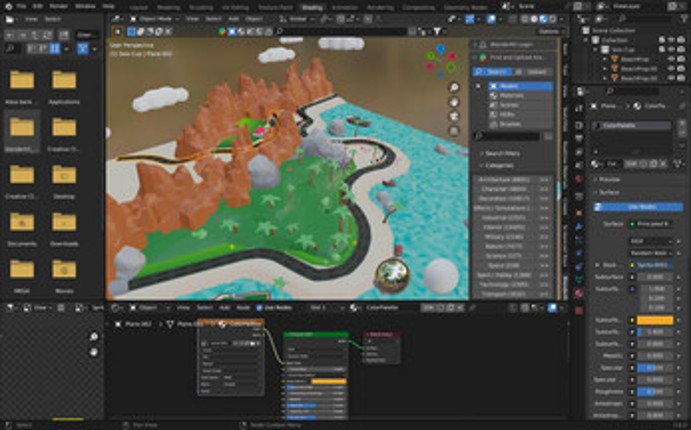Click the orange Subsurface color swatch
This screenshot has height=430, width=691.
[651, 320]
